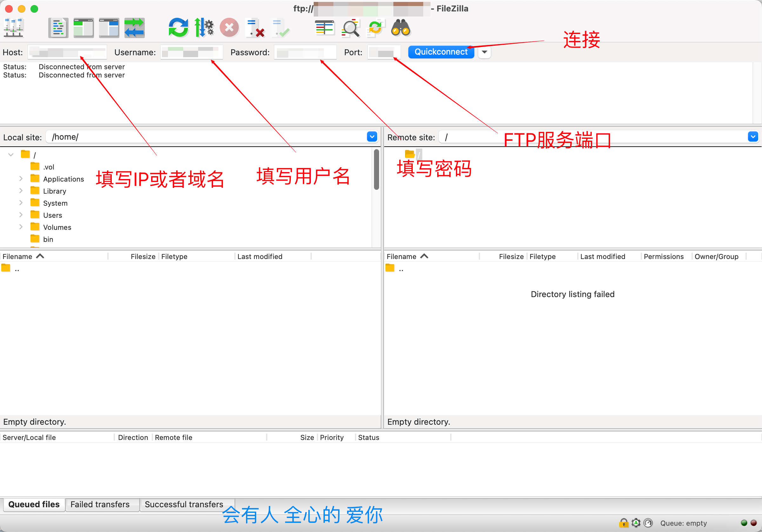Image resolution: width=762 pixels, height=532 pixels.
Task: Click the refresh file lists icon
Action: (178, 28)
